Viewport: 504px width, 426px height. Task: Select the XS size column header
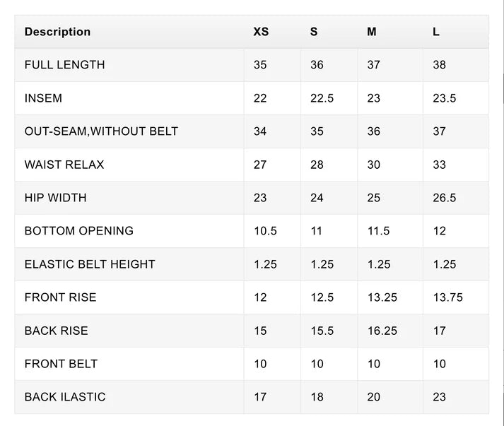click(261, 32)
